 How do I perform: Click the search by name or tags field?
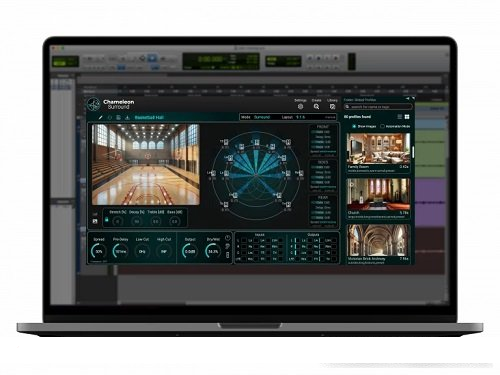(378, 107)
